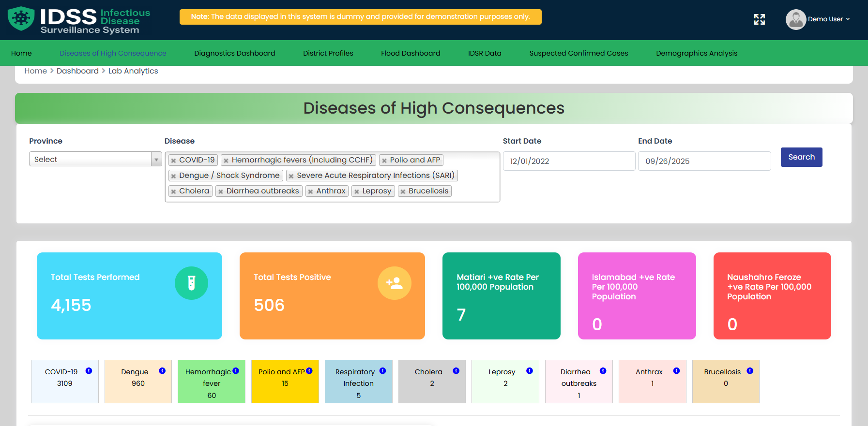Viewport: 868px width, 426px height.
Task: Remove the COVID-19 disease tag
Action: coord(174,161)
